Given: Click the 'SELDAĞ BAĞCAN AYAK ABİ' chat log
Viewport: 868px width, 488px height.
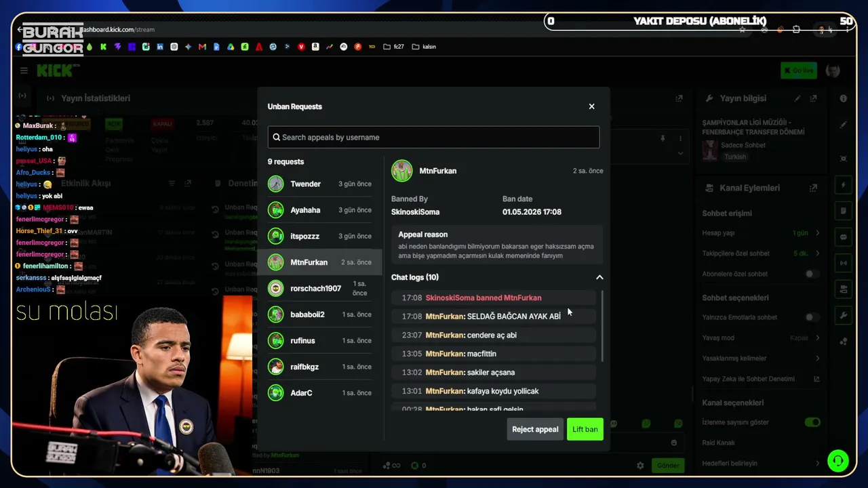Looking at the screenshot, I should pos(494,317).
